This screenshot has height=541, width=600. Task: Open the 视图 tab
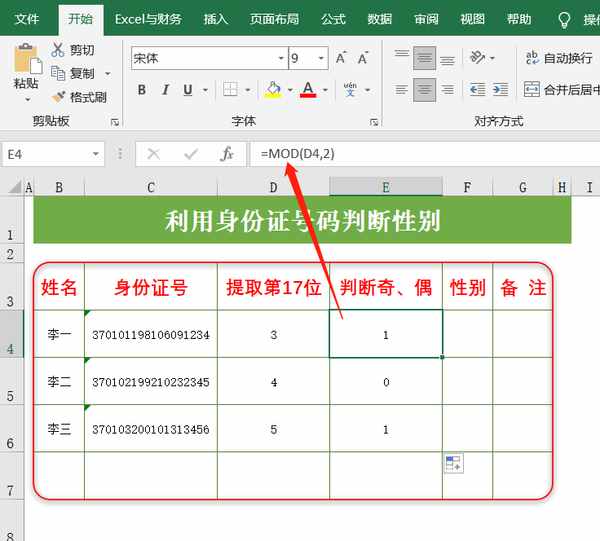[x=473, y=19]
